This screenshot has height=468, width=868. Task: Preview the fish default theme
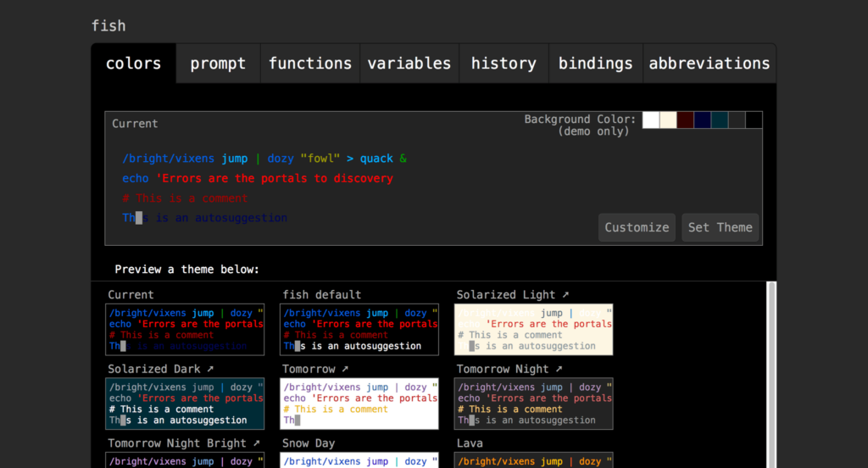(x=359, y=330)
